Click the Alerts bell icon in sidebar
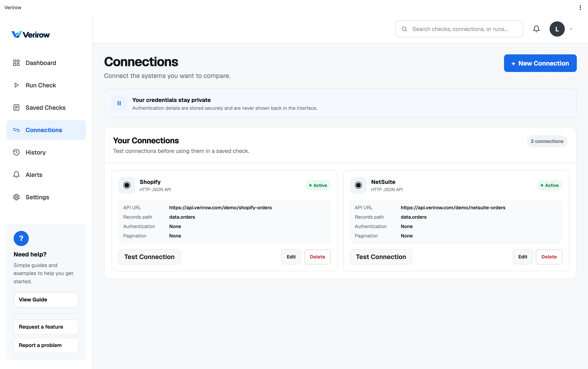The height and width of the screenshot is (369, 588). coord(16,175)
